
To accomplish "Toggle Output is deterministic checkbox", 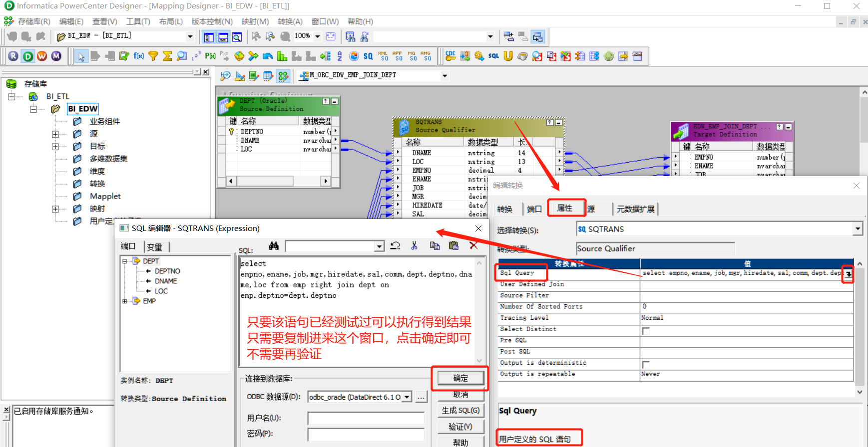I will [646, 364].
